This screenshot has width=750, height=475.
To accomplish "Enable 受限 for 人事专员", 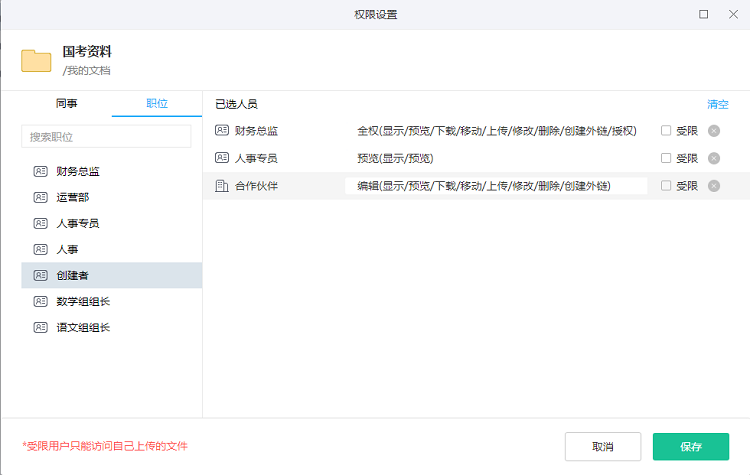I will pos(666,158).
